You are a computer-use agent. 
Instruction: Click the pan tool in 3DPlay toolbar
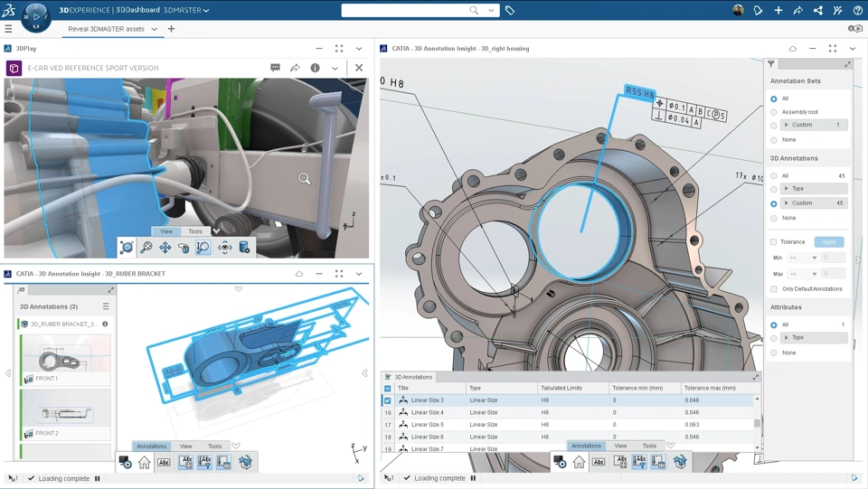click(x=165, y=248)
